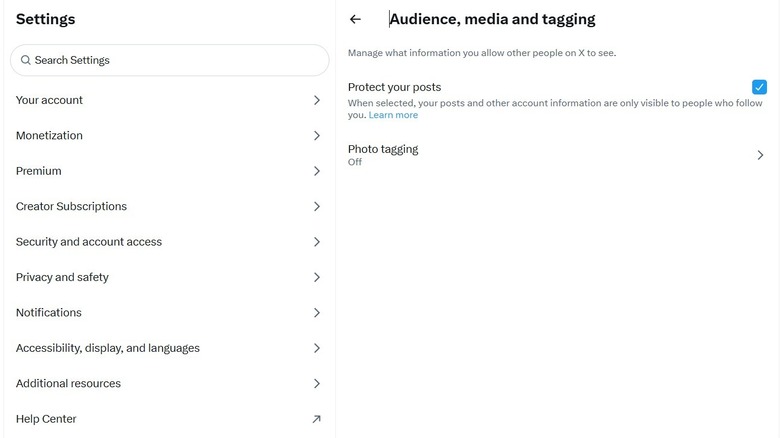Viewport: 780px width, 438px height.
Task: Click the back arrow icon
Action: (x=355, y=19)
